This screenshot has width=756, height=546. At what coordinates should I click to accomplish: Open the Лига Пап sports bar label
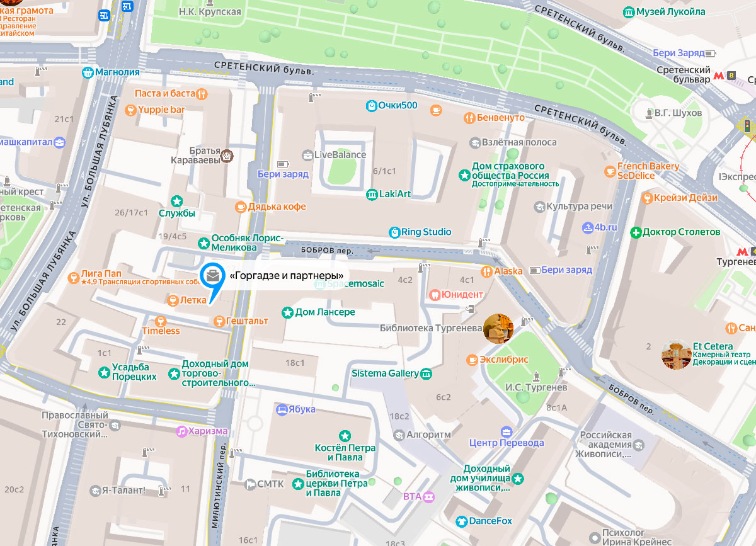tap(101, 274)
